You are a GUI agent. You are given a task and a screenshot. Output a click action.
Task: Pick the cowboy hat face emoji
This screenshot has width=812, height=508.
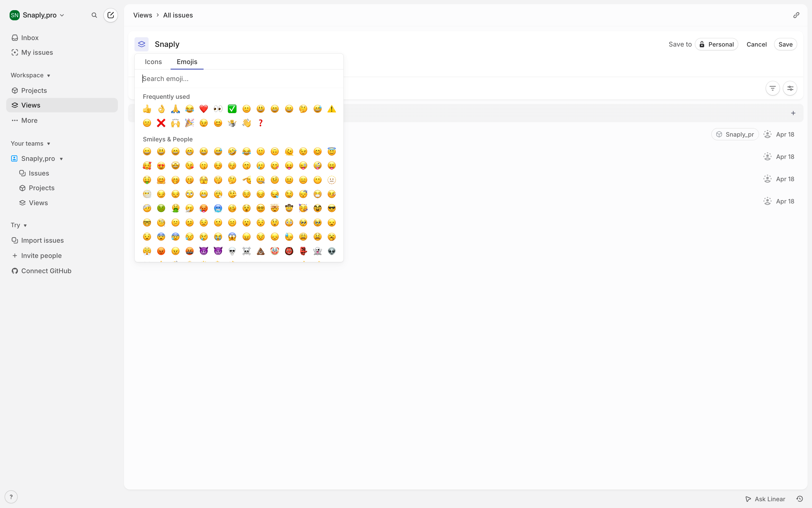pos(289,208)
